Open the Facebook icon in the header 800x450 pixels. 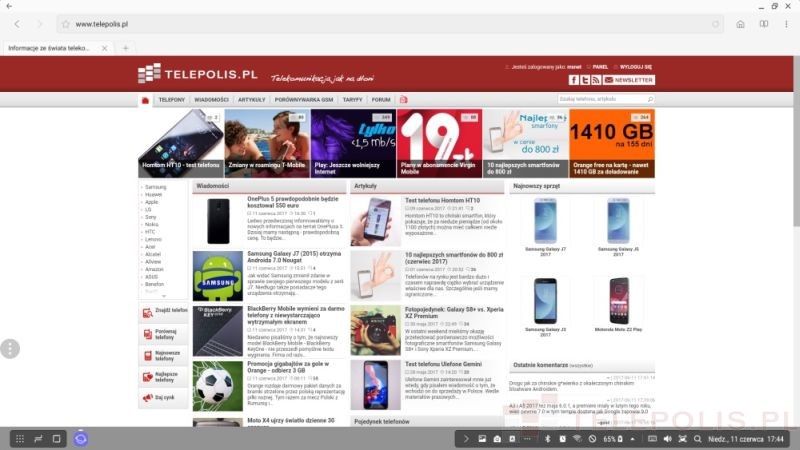(573, 80)
